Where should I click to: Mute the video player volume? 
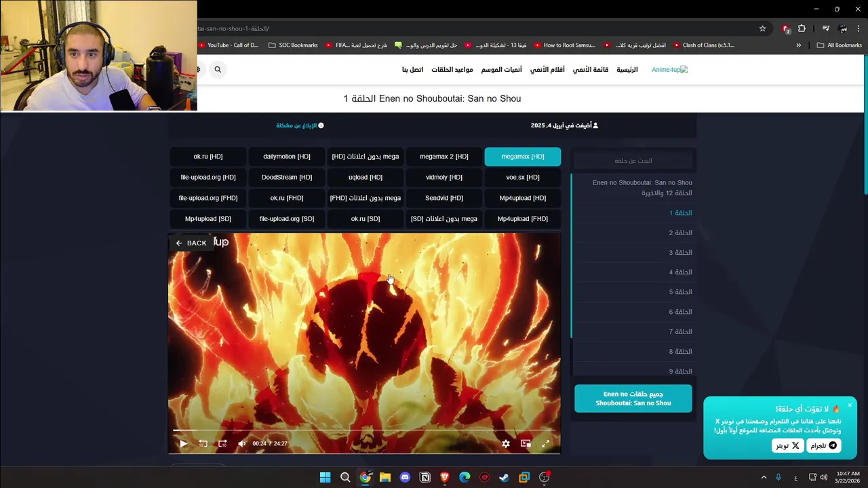pyautogui.click(x=242, y=443)
